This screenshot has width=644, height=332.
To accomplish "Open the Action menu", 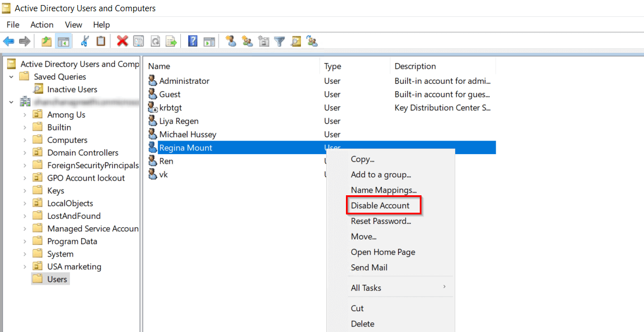I will tap(42, 25).
